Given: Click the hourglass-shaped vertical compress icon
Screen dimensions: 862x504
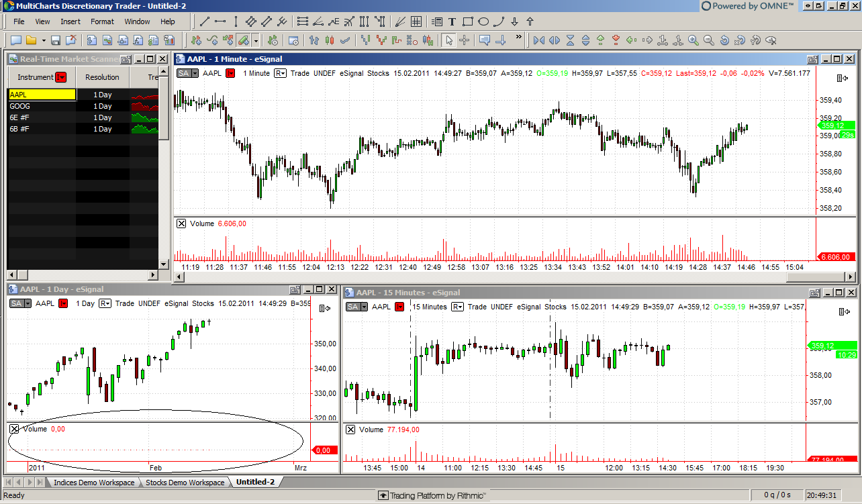Looking at the screenshot, I should tap(570, 40).
